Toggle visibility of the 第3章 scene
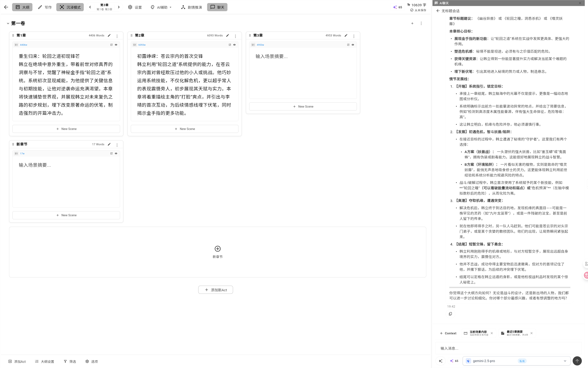 [x=353, y=45]
